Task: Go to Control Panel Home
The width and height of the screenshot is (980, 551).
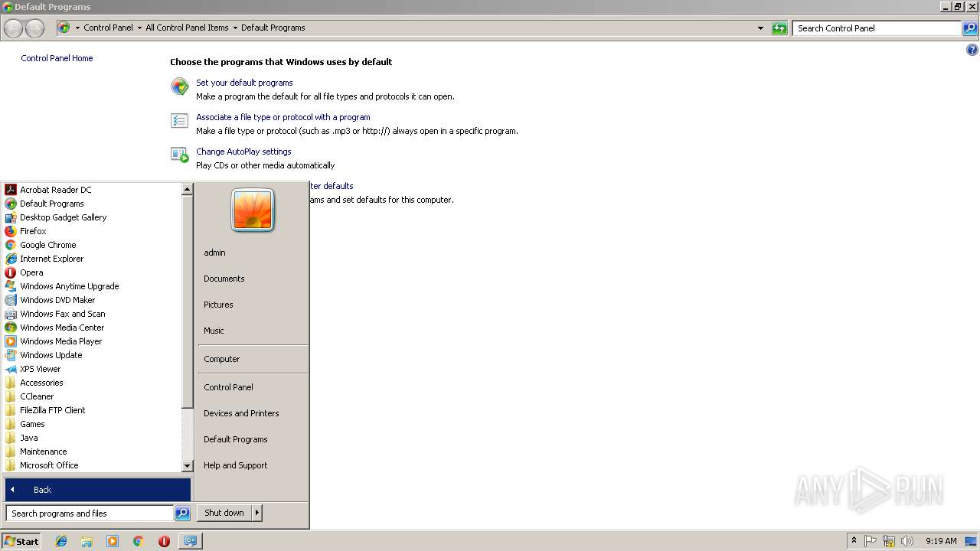Action: click(57, 58)
